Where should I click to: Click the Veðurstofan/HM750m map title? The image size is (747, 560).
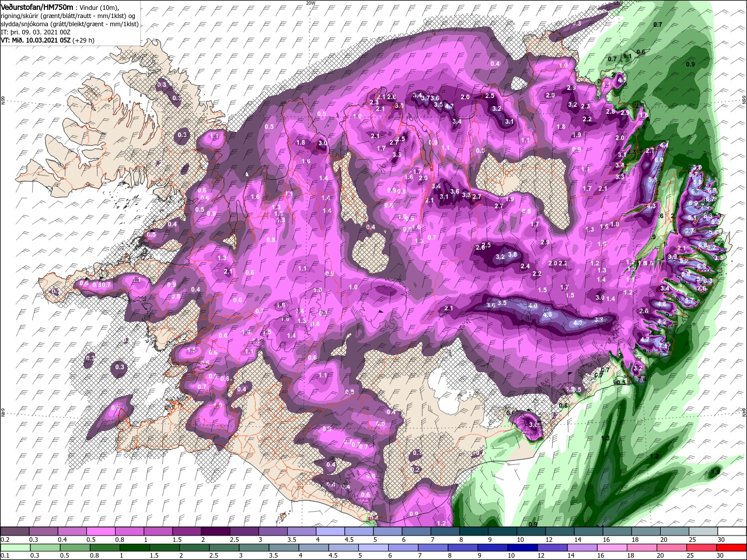[37, 8]
